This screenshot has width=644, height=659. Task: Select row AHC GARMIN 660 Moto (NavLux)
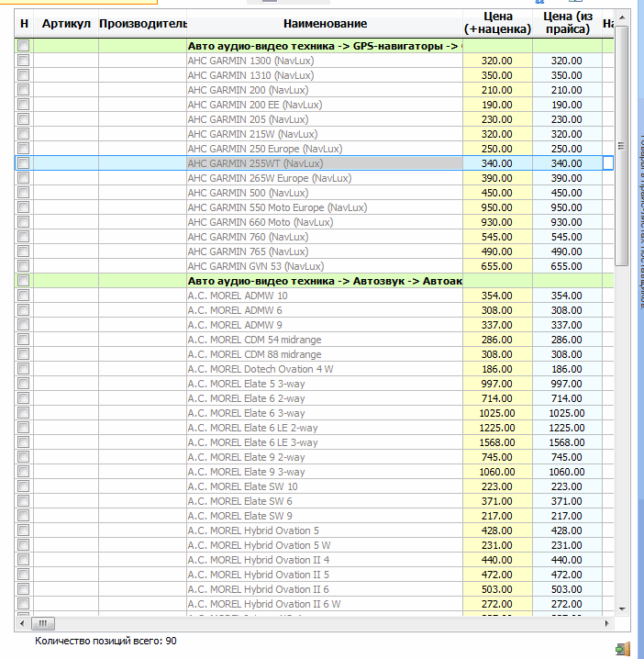(x=315, y=222)
